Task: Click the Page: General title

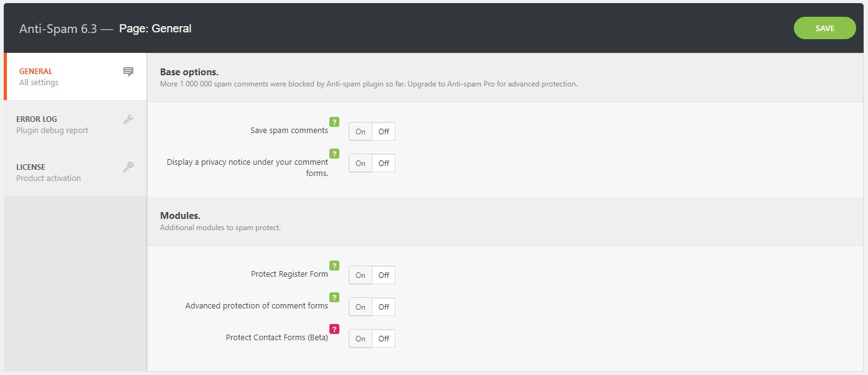Action: (x=155, y=28)
